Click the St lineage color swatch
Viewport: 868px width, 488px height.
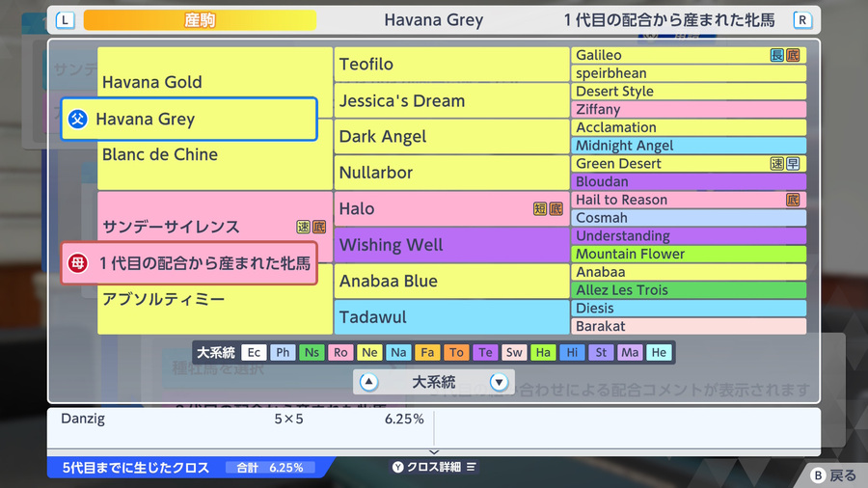click(601, 352)
